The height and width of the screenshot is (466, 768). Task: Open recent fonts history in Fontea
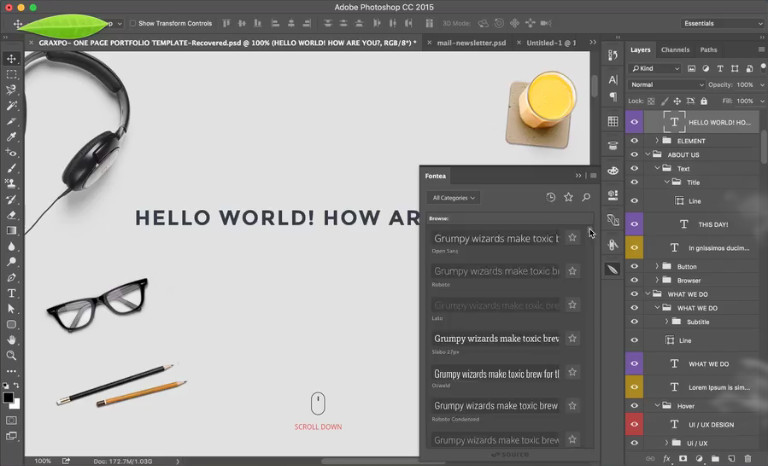(x=551, y=197)
